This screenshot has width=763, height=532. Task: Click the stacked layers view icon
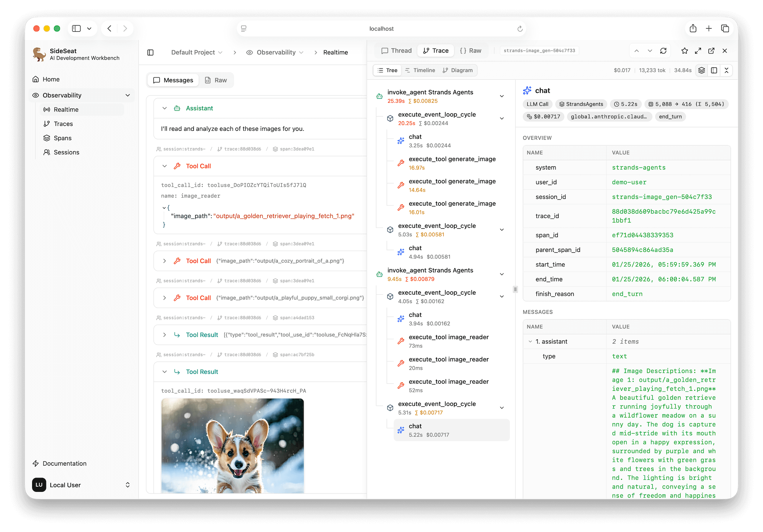pyautogui.click(x=701, y=70)
